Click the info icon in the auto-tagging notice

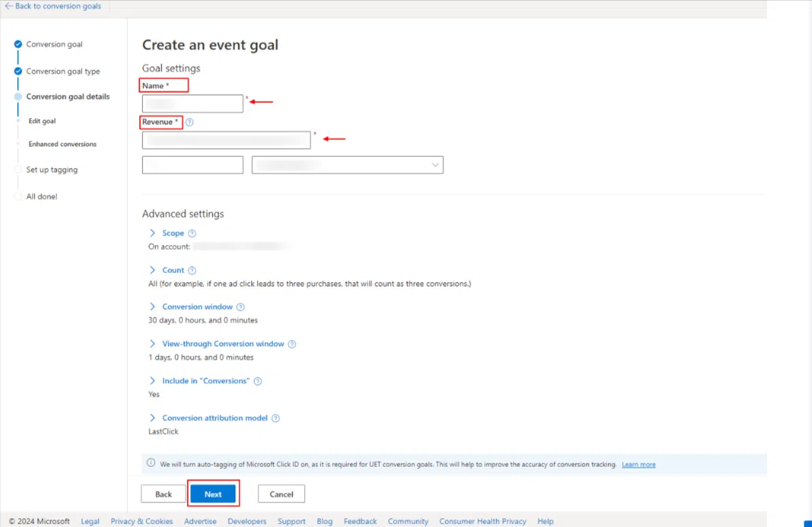(151, 464)
